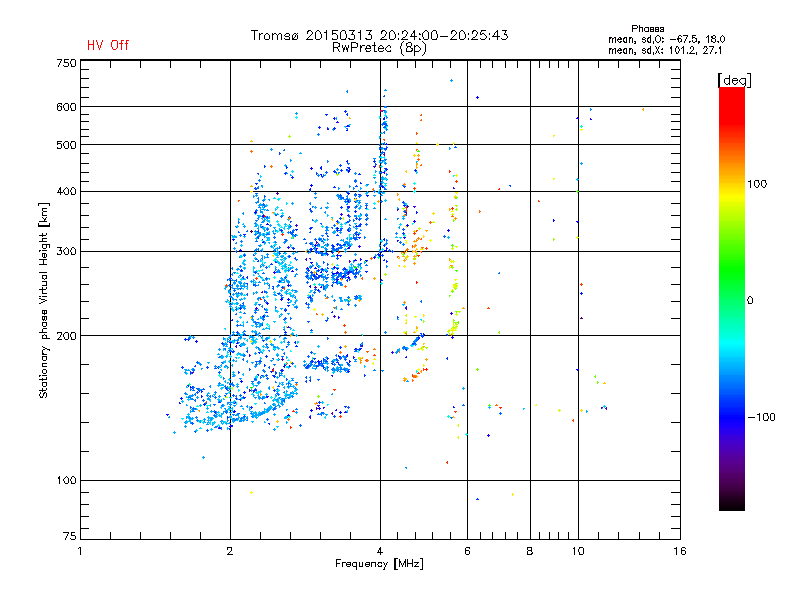Click the y-axis tick label "75"
The image size is (800, 600).
tap(70, 536)
